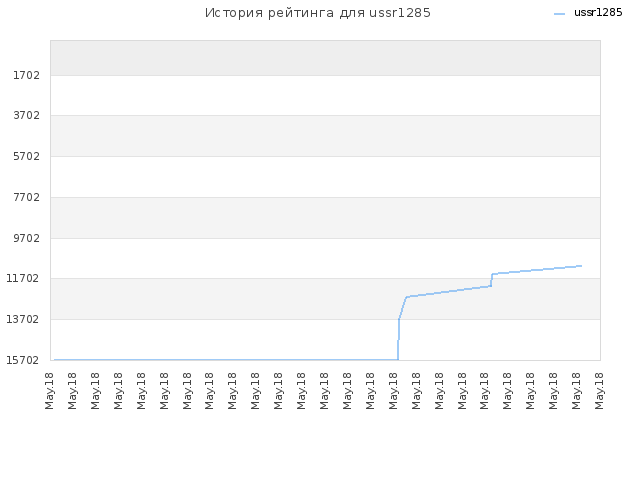Click the ussr1285 legend label
This screenshot has height=480, width=640.
click(x=598, y=13)
